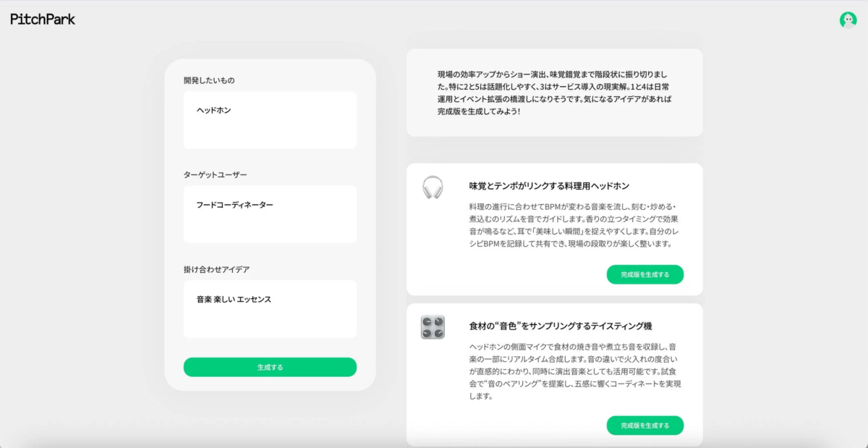
Task: Click the 掛け合わせアイデア label
Action: click(213, 268)
